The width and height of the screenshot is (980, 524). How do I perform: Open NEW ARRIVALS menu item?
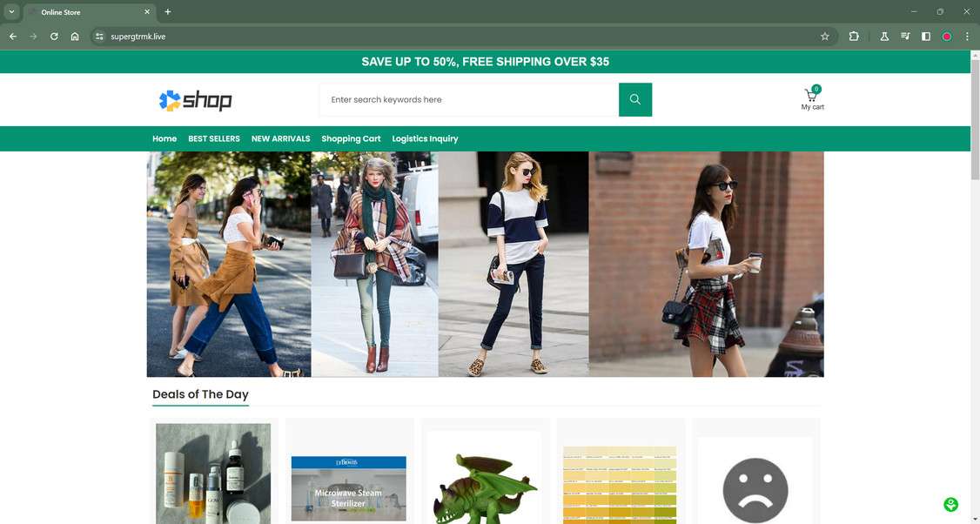tap(280, 138)
